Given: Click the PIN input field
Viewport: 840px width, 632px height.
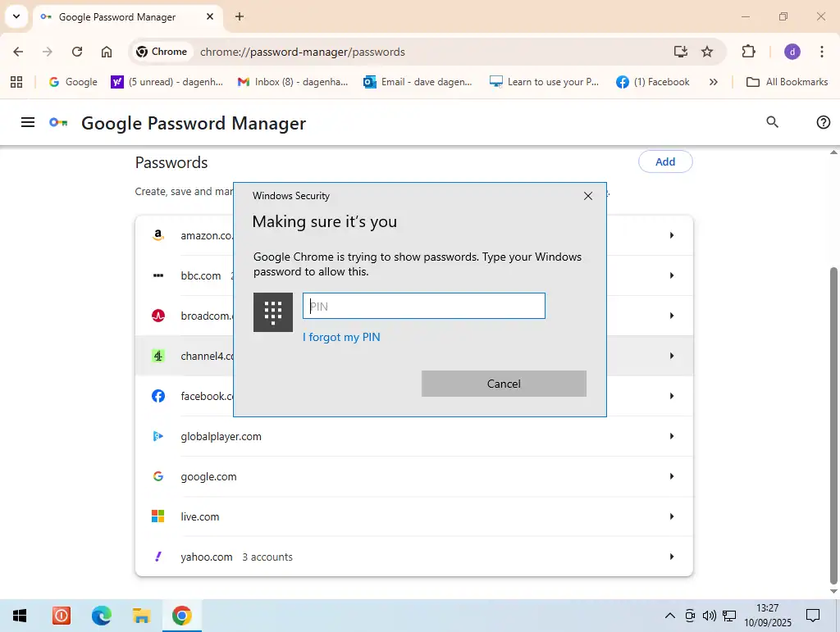Looking at the screenshot, I should pos(423,307).
